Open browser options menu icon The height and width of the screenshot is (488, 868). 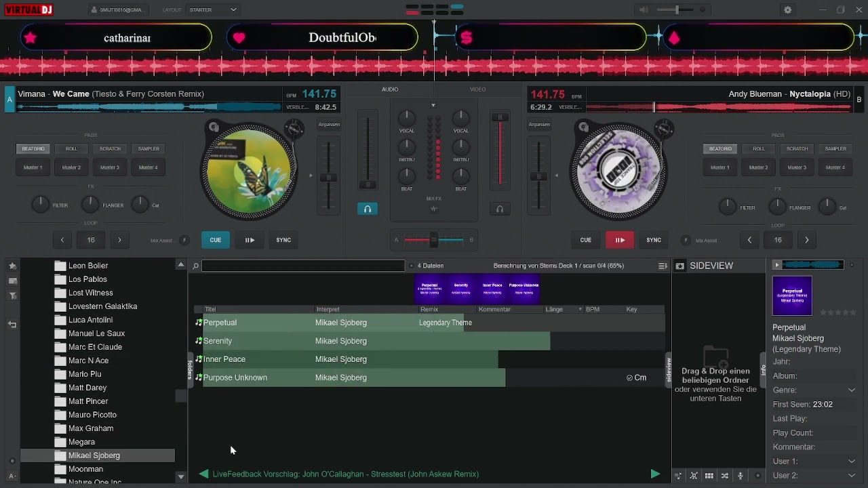(x=663, y=266)
